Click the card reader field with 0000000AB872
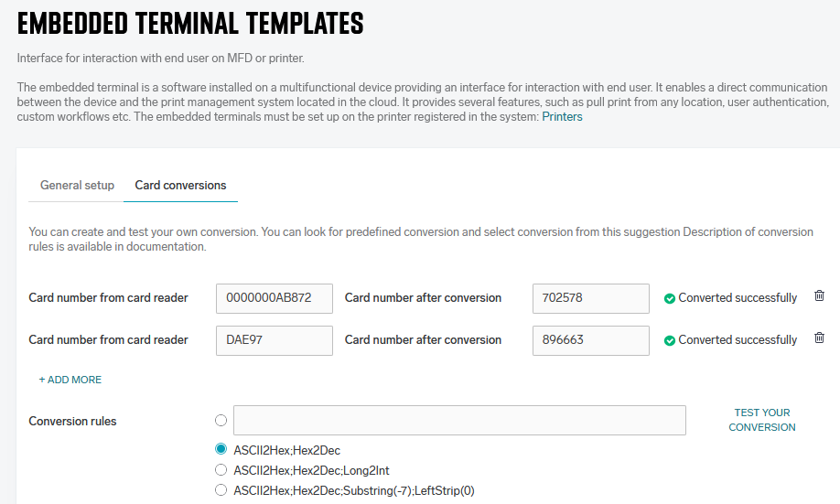 click(275, 298)
